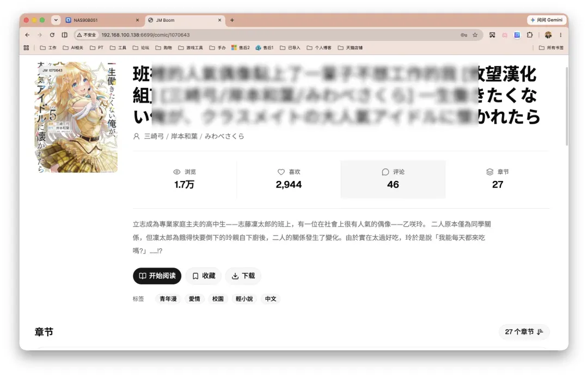588x376 pixels.
Task: Click the blue square extension icon
Action: [x=517, y=35]
